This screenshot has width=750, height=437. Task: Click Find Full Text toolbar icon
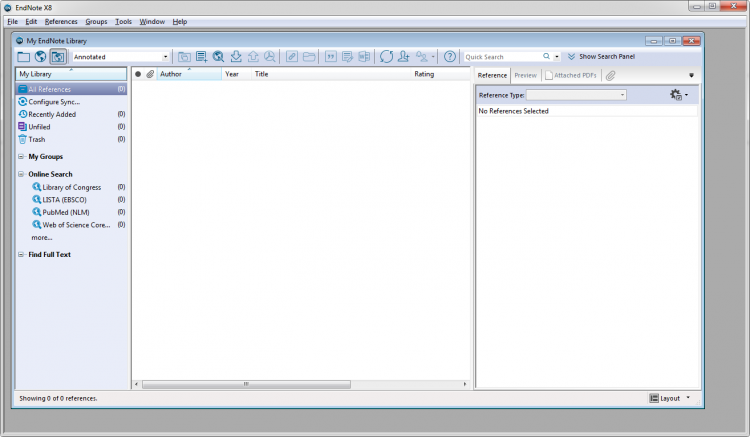click(270, 57)
